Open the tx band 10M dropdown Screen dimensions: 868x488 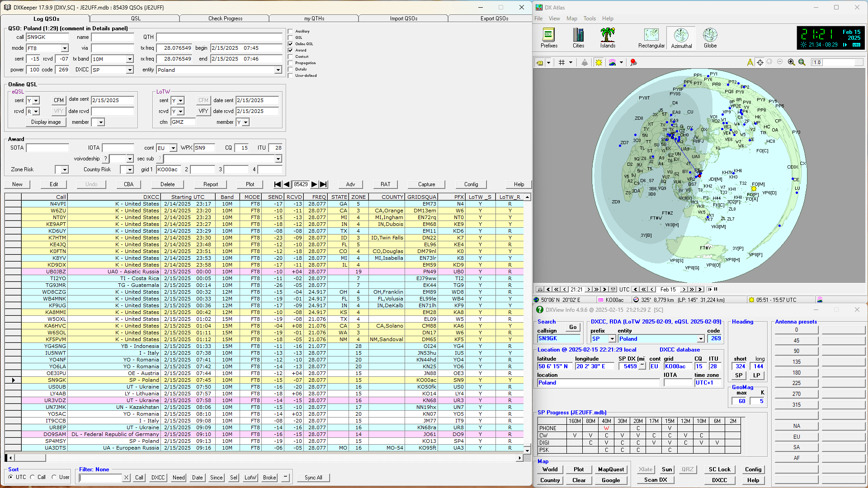[130, 59]
